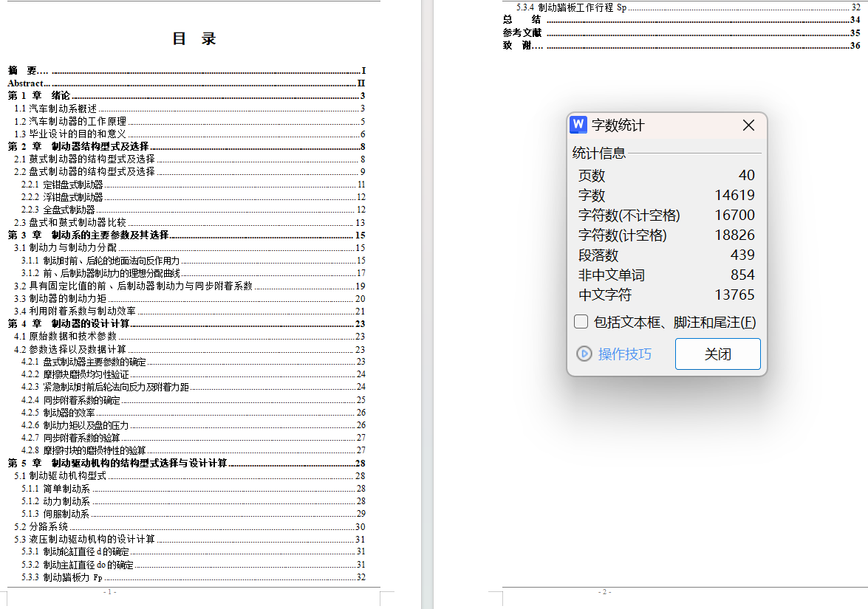868x609 pixels.
Task: Click the WPS logo icon in the word count dialog
Action: 578,125
